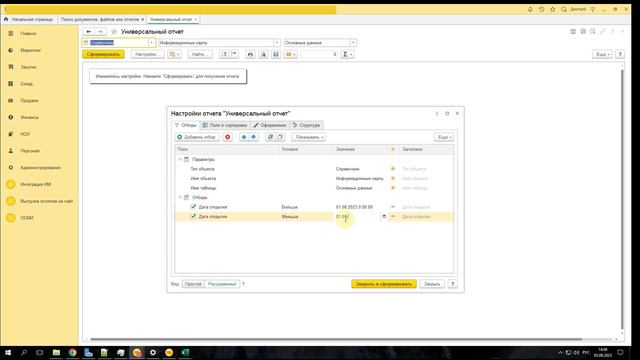Click help question button in settings dialog
The height and width of the screenshot is (360, 640).
(x=453, y=284)
